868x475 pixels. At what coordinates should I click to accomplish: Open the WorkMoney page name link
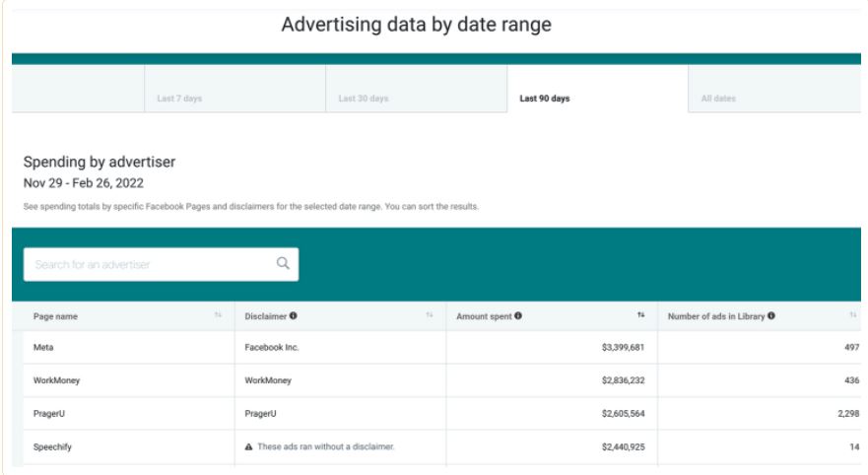(55, 380)
